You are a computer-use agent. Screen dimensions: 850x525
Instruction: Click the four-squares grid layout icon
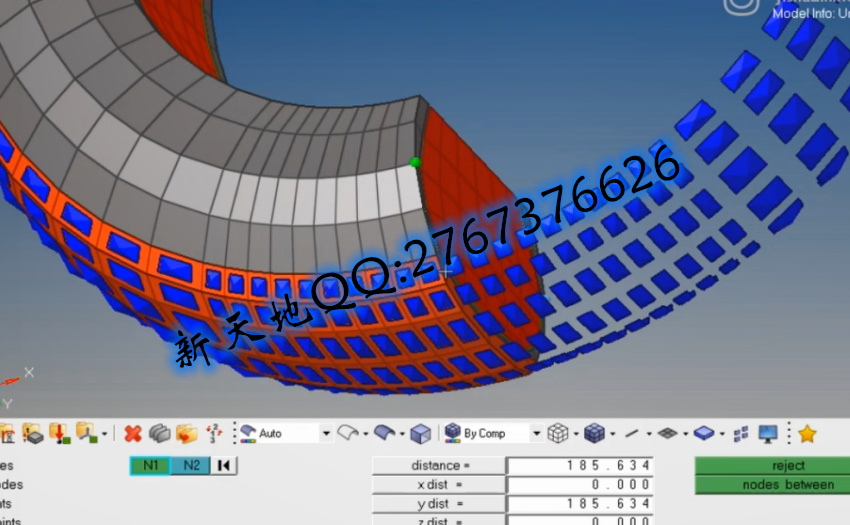tap(741, 433)
